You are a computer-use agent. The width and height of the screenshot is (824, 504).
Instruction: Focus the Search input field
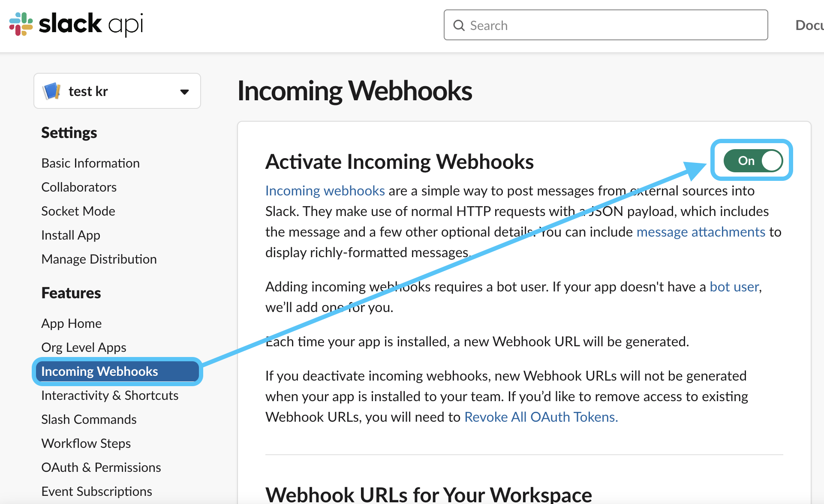click(606, 25)
